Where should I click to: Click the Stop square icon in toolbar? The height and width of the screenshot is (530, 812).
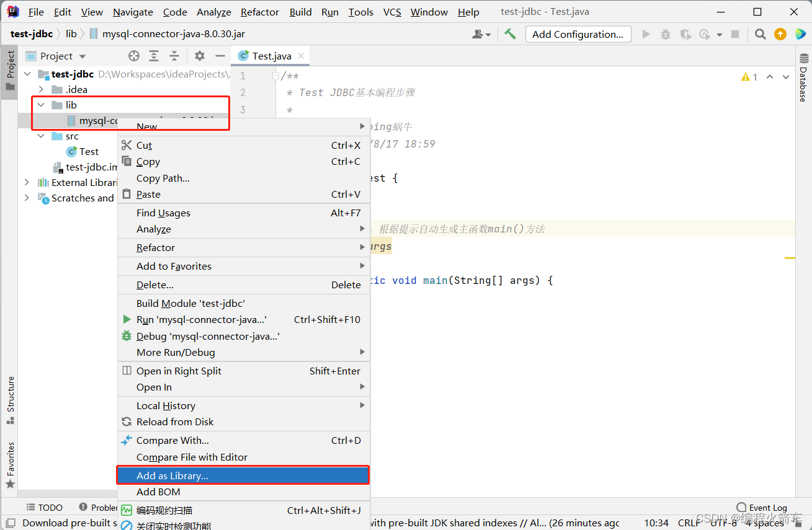735,34
